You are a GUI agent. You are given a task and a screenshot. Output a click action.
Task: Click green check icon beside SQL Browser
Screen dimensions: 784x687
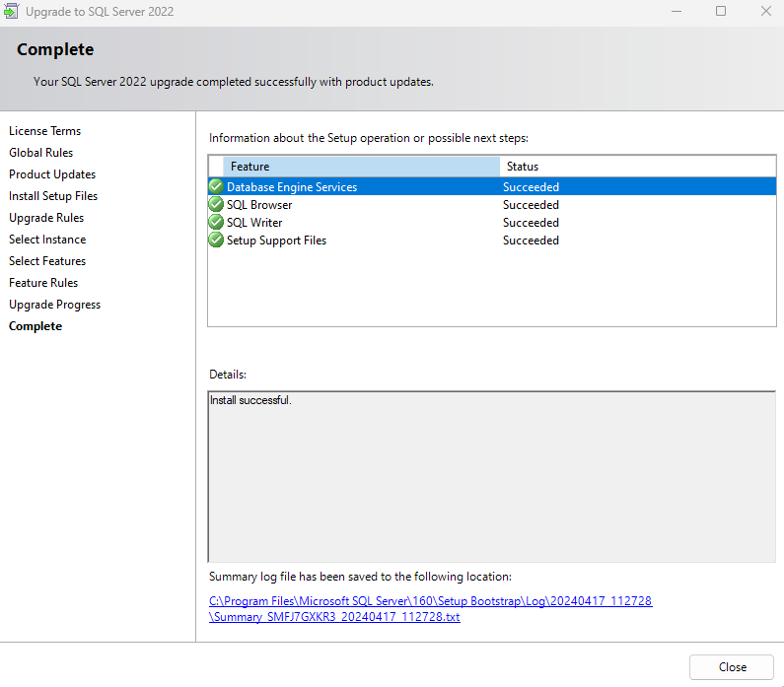pos(216,204)
